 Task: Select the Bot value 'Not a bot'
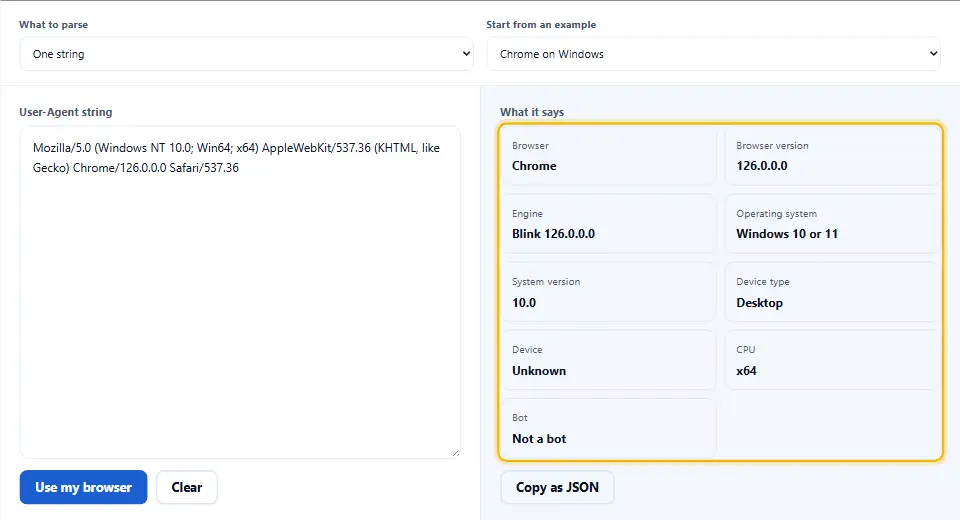click(539, 439)
